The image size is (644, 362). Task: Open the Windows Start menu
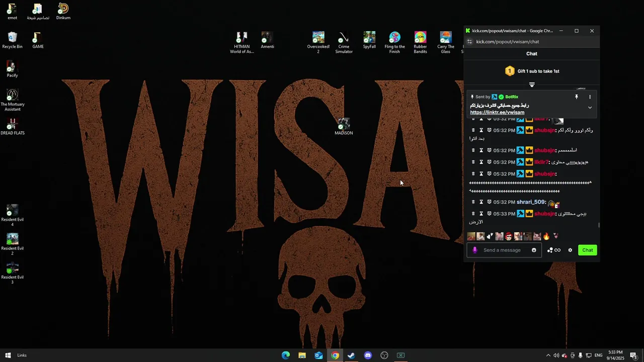point(8,355)
